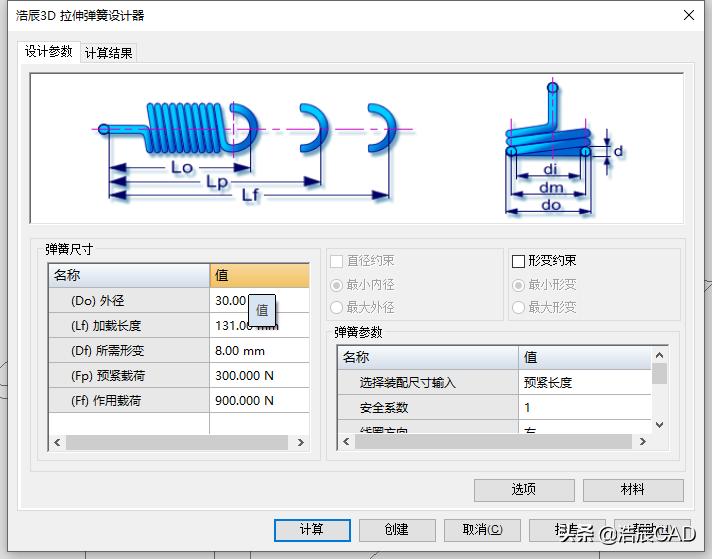Click the 值 column header in 弹簧尺寸

click(259, 275)
